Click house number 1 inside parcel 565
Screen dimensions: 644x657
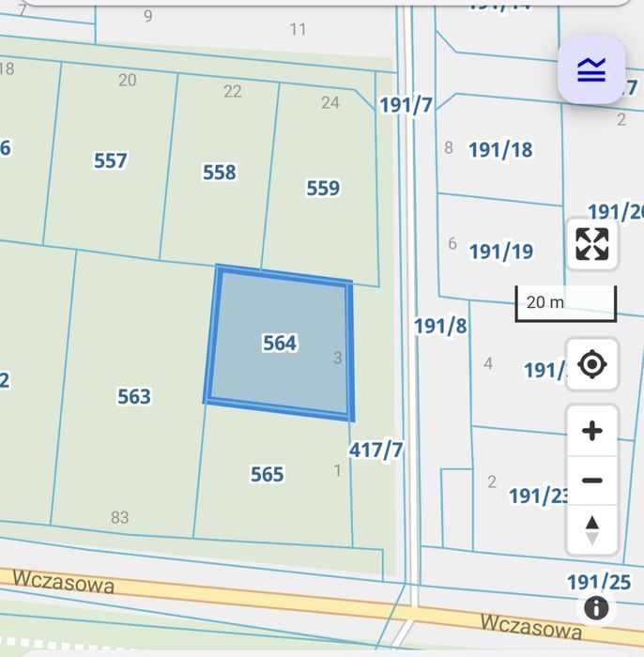(337, 471)
